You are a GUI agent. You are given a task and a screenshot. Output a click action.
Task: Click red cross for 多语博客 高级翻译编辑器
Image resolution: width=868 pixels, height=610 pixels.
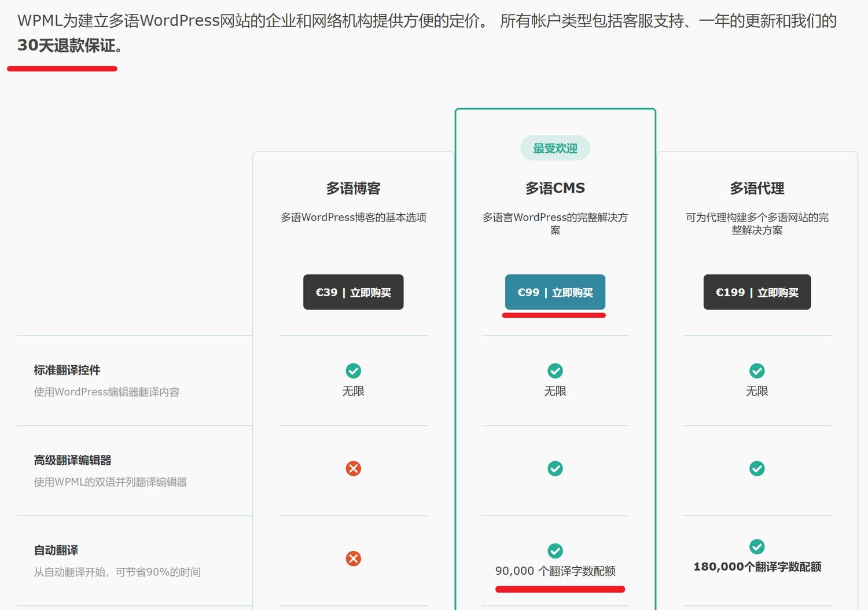click(x=353, y=468)
